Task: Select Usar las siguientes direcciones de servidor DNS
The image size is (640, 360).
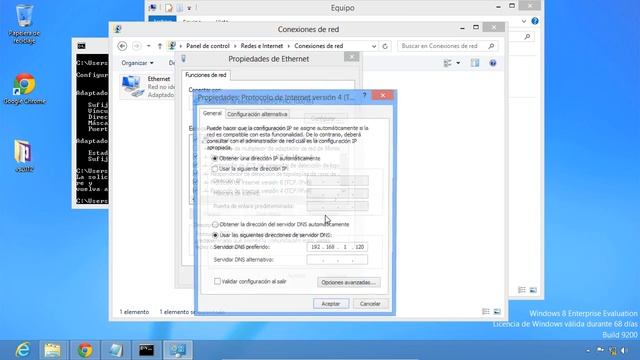Action: click(x=215, y=235)
